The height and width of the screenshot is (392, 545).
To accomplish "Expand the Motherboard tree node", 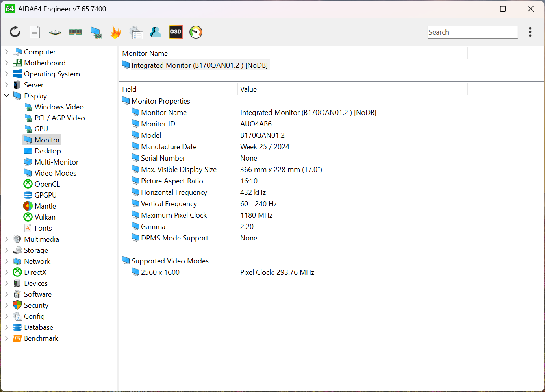I will click(x=6, y=63).
